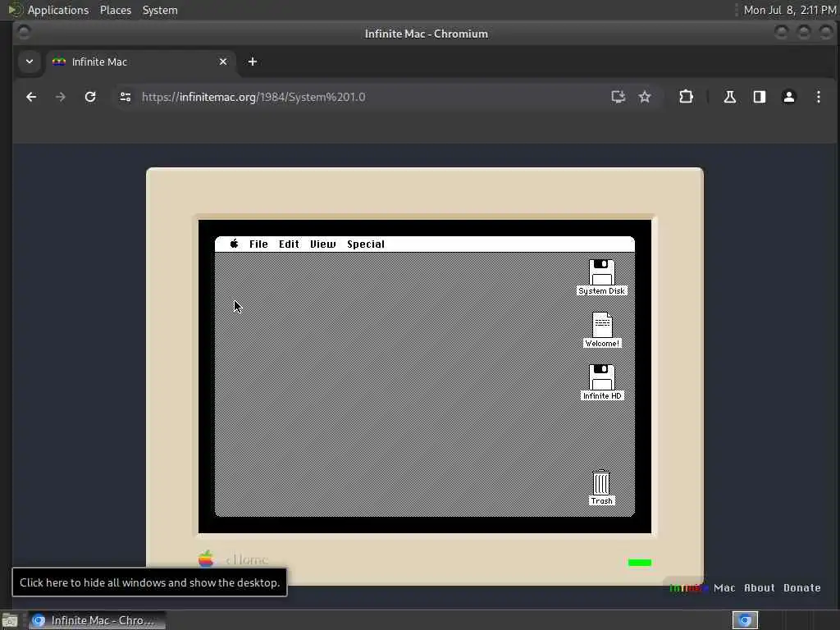
Task: Click the Home link below the Mac screen
Action: pos(247,559)
